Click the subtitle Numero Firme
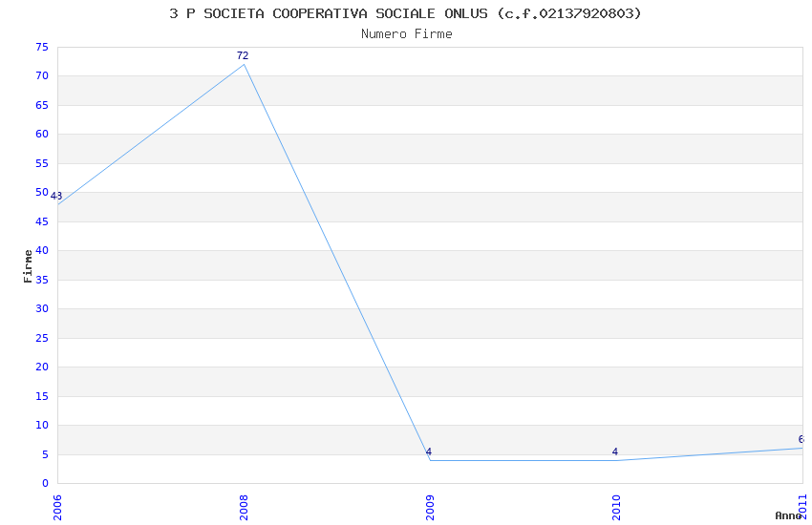This screenshot has width=812, height=525. (x=407, y=34)
